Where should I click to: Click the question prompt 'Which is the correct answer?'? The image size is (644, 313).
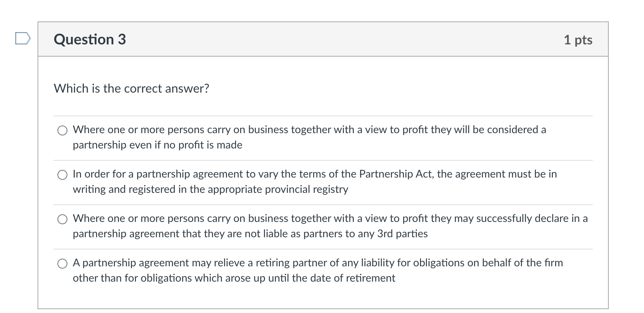point(131,88)
